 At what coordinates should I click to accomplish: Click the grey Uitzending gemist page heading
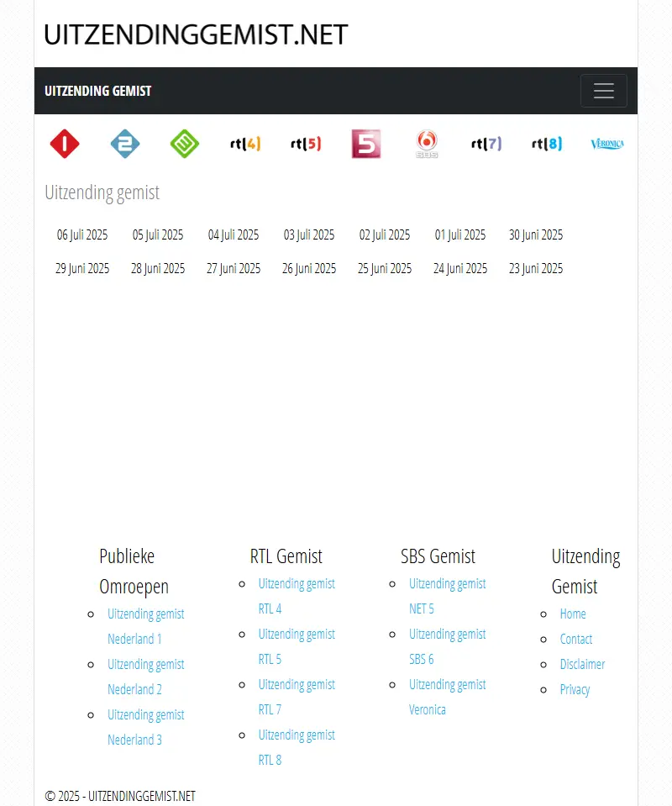[x=102, y=192]
